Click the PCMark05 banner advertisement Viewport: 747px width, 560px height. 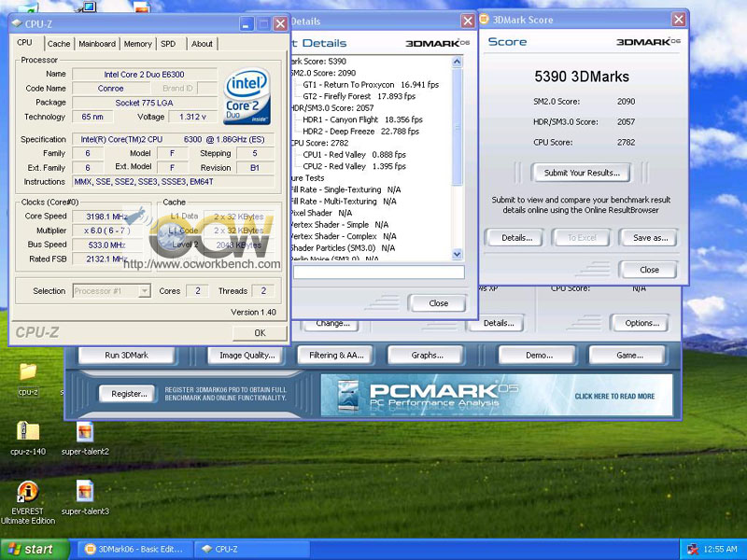(497, 395)
